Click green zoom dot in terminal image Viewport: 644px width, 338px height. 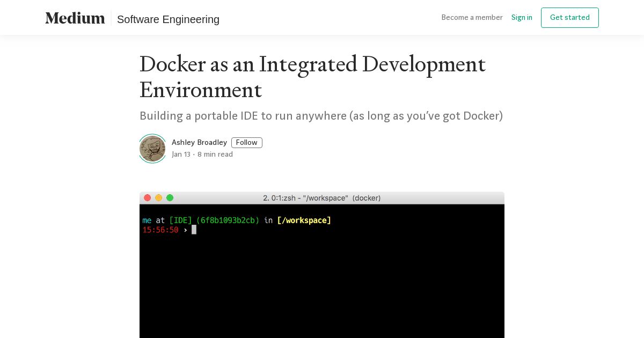(170, 198)
